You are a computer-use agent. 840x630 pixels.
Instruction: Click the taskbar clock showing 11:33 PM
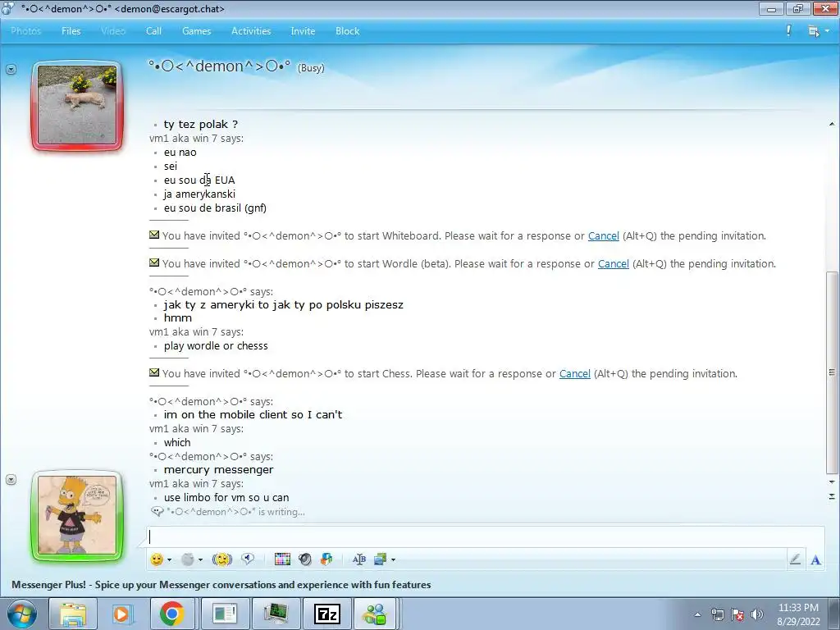[x=798, y=614]
